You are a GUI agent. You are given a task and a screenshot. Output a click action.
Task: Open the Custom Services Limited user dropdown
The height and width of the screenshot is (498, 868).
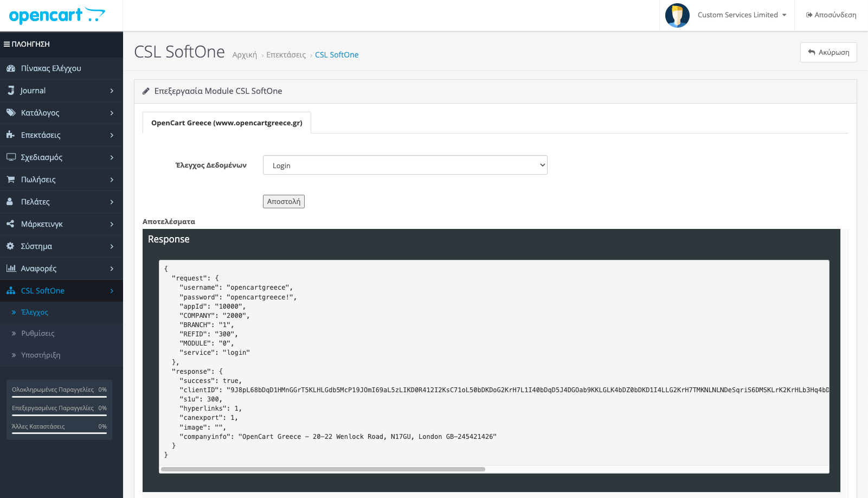742,15
